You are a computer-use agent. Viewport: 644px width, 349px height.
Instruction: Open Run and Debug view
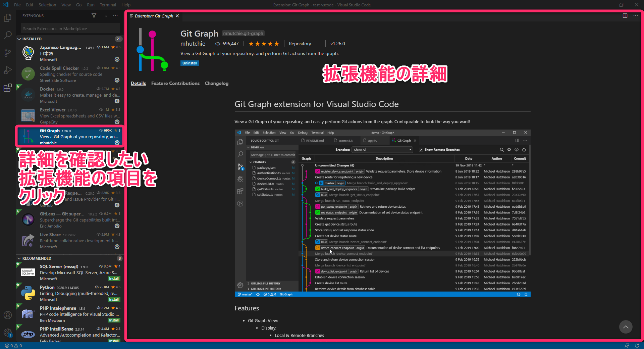click(8, 70)
